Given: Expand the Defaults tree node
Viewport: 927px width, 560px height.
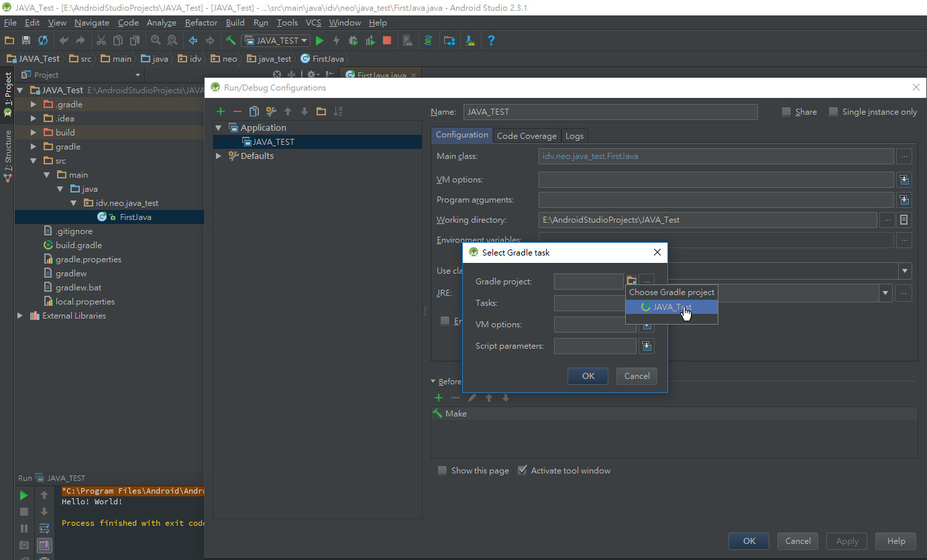Looking at the screenshot, I should tap(219, 156).
